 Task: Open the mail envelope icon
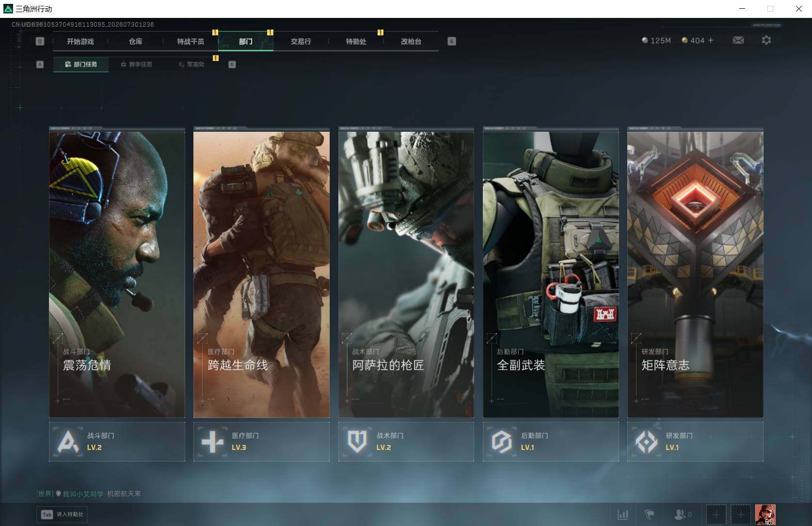738,40
